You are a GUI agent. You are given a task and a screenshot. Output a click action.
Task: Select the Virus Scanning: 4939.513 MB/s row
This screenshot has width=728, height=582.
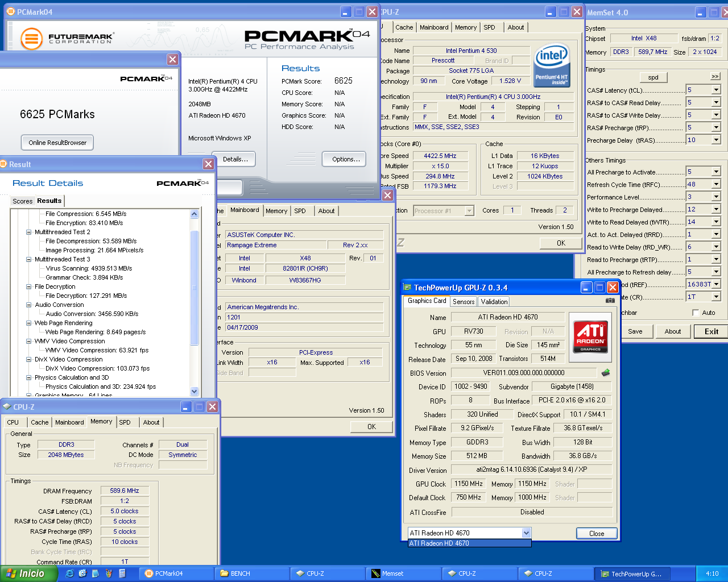89,268
